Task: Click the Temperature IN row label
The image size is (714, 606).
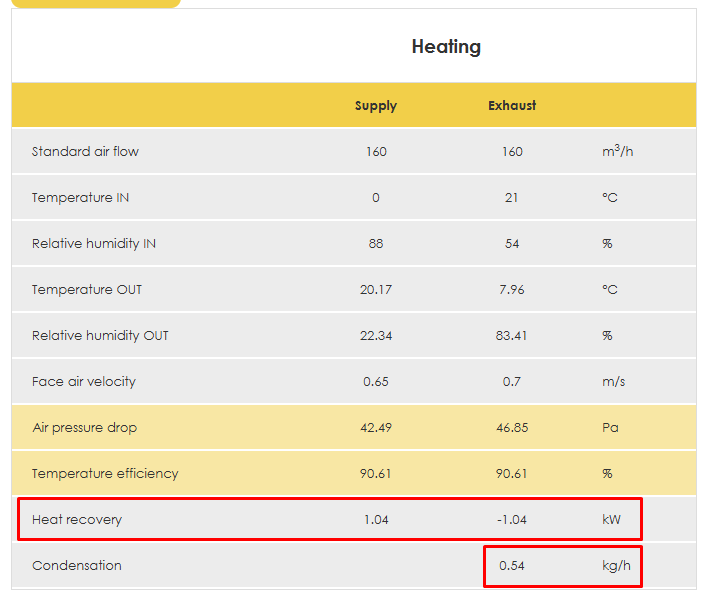Action: pyautogui.click(x=80, y=198)
